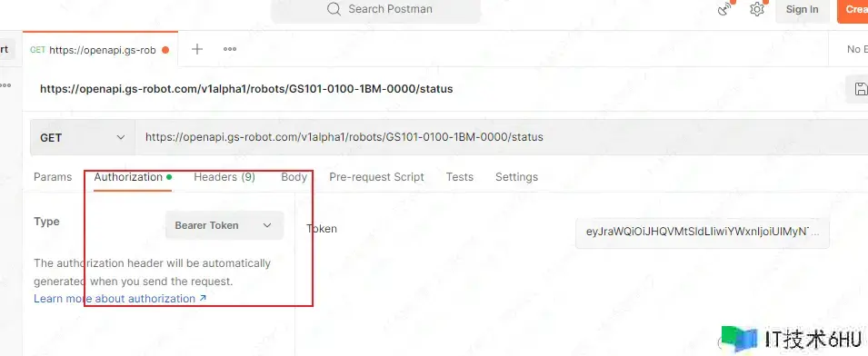This screenshot has width=868, height=356.
Task: Open the Body tab
Action: tap(294, 177)
